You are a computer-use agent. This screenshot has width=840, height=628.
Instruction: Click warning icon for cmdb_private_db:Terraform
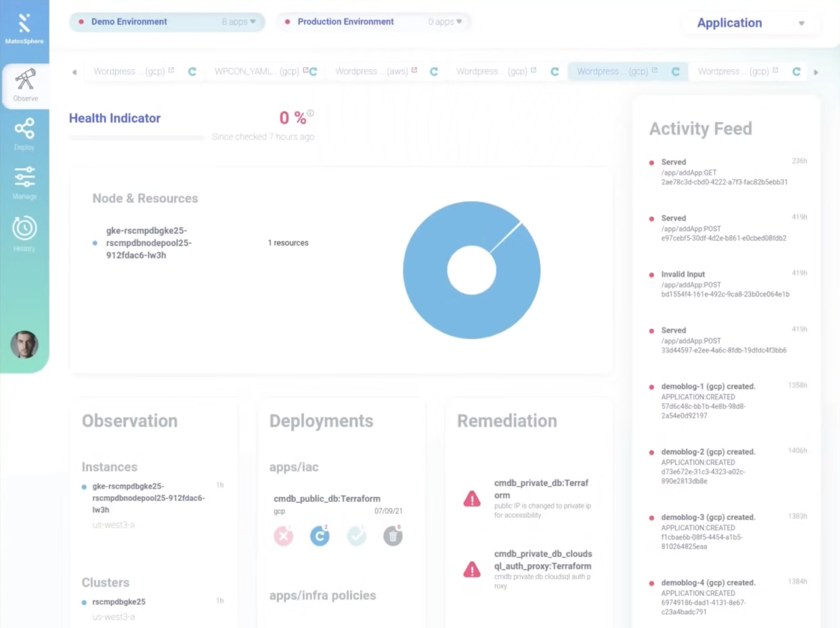(x=472, y=498)
